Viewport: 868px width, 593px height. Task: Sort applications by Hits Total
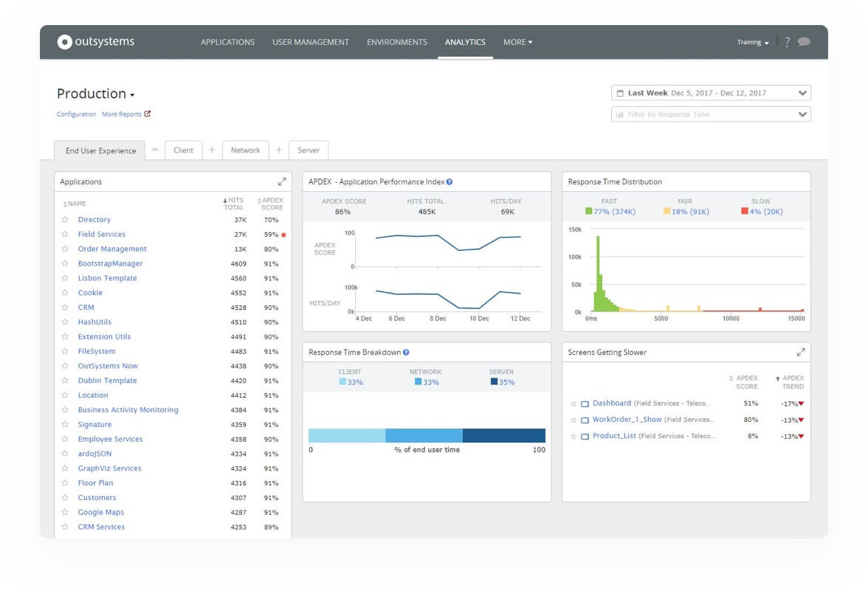click(235, 204)
